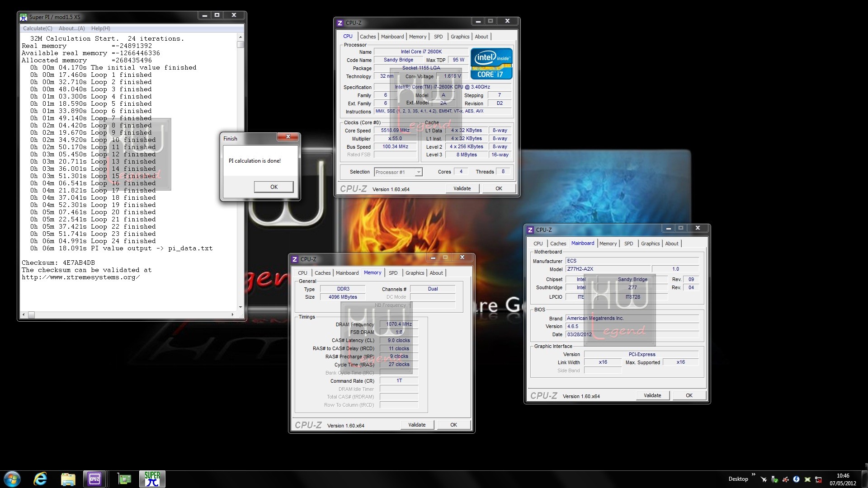Click the Name field Intel Core i7 2600K
Viewport: 868px width, 488px height.
pos(421,52)
